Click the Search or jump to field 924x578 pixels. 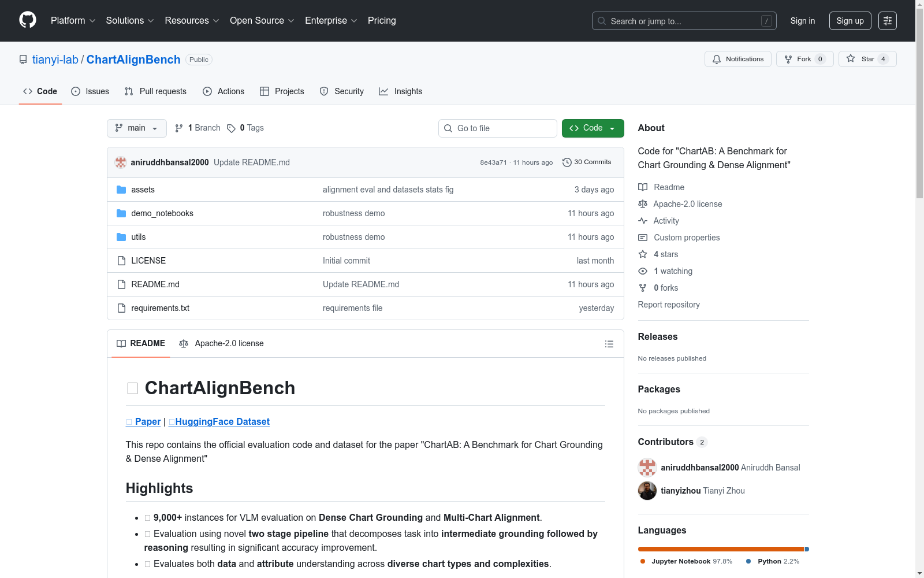[684, 21]
